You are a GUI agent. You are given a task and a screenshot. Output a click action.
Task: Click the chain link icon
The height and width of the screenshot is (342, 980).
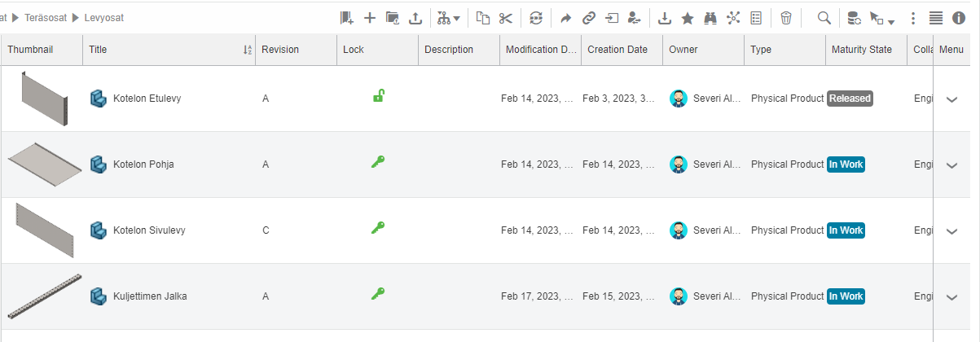(589, 17)
